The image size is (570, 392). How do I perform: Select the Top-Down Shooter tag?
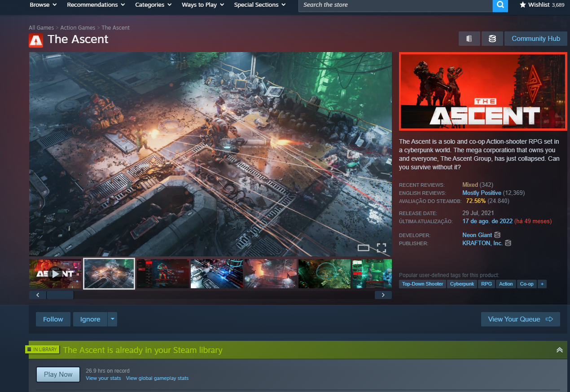pyautogui.click(x=422, y=284)
